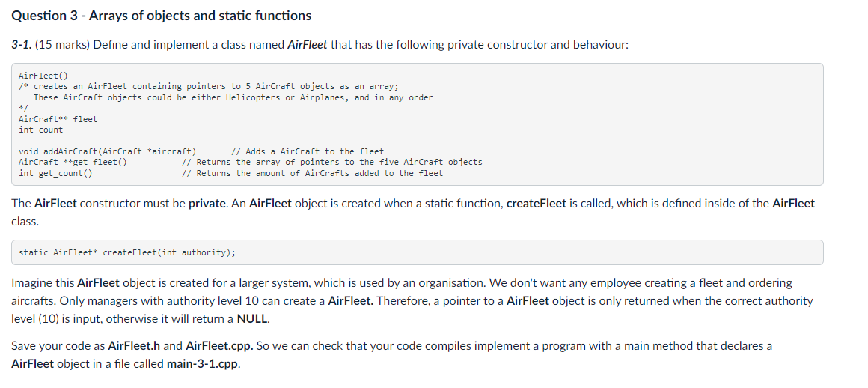Viewport: 868px width, 388px height.
Task: Click the bold word NULL
Action: [252, 319]
